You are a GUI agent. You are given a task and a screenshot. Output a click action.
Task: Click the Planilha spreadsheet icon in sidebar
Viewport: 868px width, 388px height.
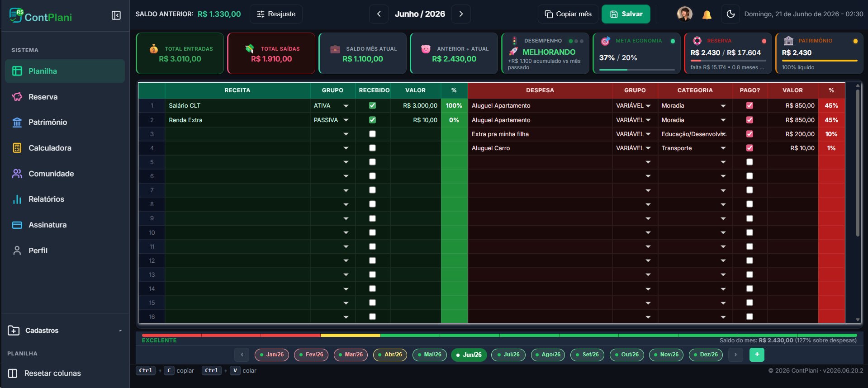pos(17,71)
